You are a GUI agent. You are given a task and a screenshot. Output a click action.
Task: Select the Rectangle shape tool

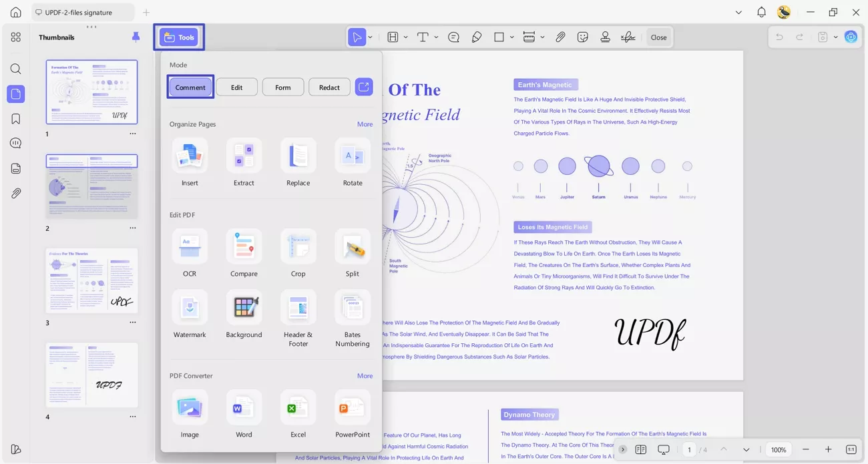point(499,37)
